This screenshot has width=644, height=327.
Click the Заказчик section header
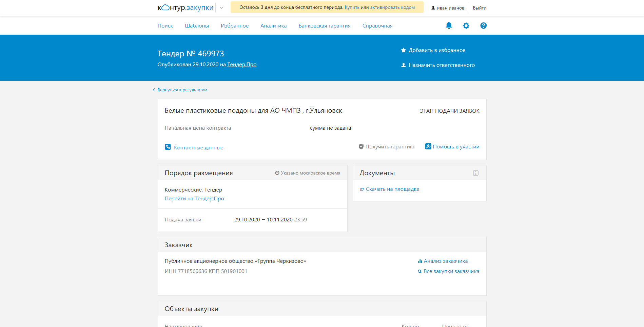coord(179,245)
